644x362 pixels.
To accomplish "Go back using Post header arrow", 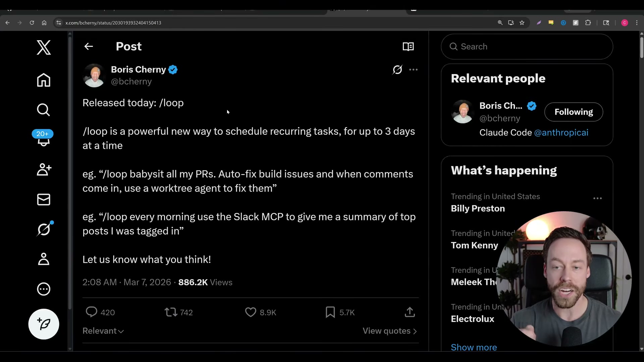I will [x=89, y=47].
